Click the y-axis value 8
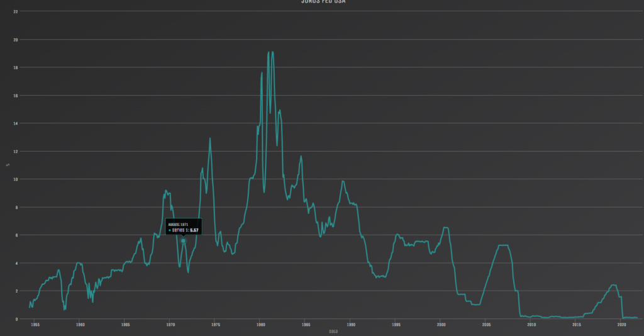This screenshot has width=644, height=336. 16,208
